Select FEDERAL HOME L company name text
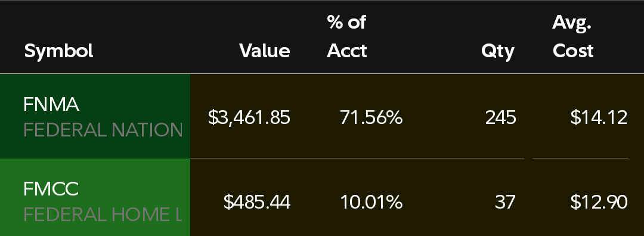The height and width of the screenshot is (236, 644). (103, 215)
